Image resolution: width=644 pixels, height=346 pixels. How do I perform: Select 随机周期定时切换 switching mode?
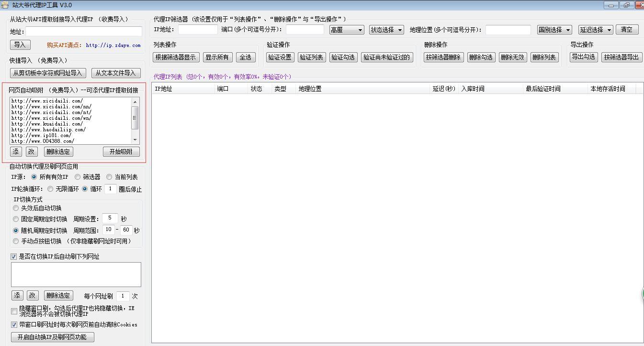16,231
